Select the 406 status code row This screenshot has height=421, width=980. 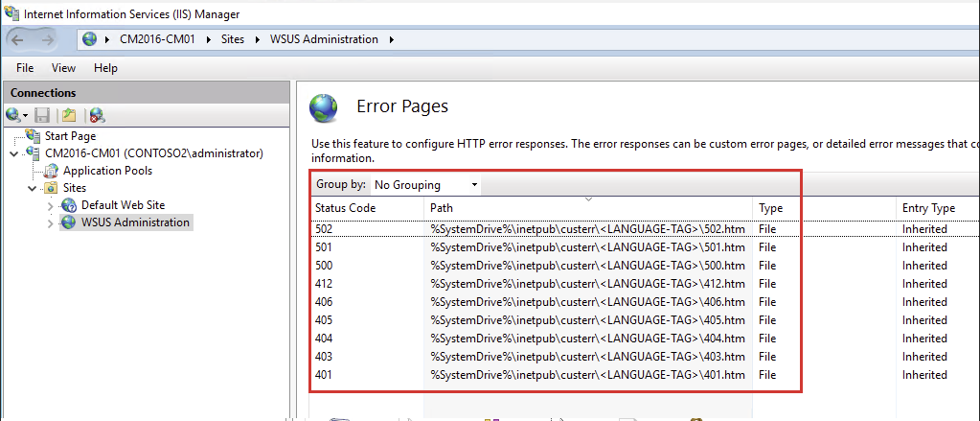[645, 302]
